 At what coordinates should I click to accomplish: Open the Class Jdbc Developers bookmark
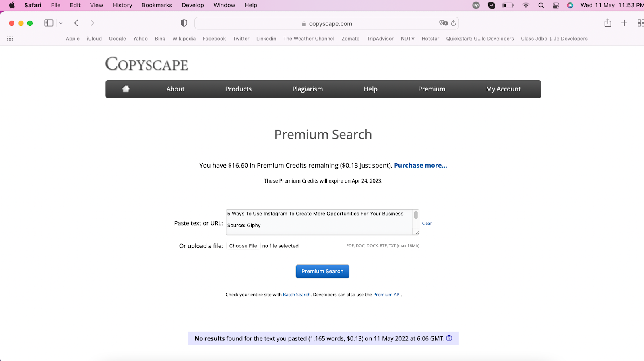click(x=554, y=39)
